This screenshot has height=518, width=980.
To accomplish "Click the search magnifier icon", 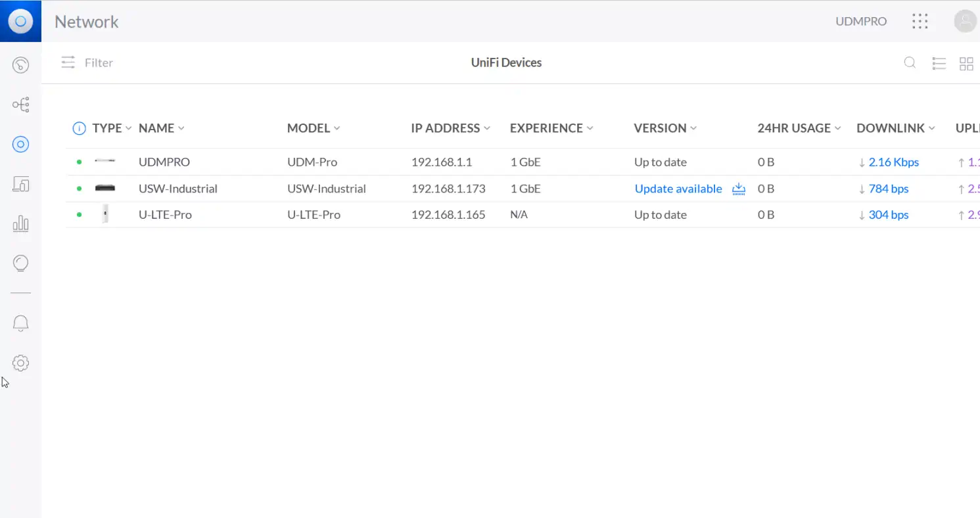I will click(x=910, y=63).
